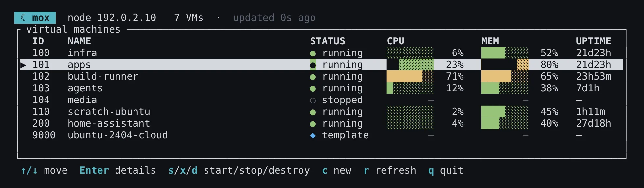Click the virtual machines panel title

tap(73, 29)
